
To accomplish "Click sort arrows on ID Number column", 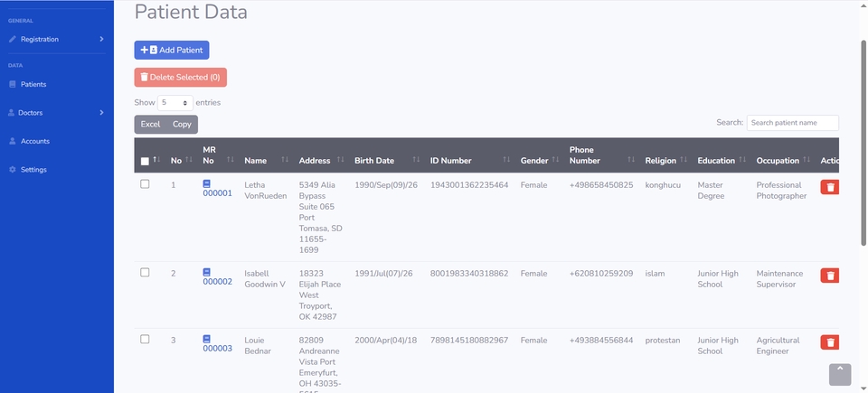I will click(x=507, y=160).
